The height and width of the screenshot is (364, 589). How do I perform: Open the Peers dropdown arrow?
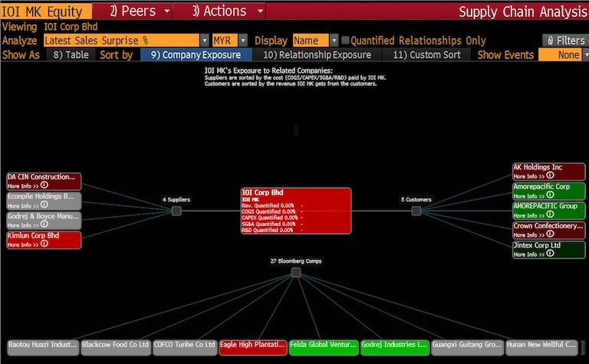pos(167,11)
